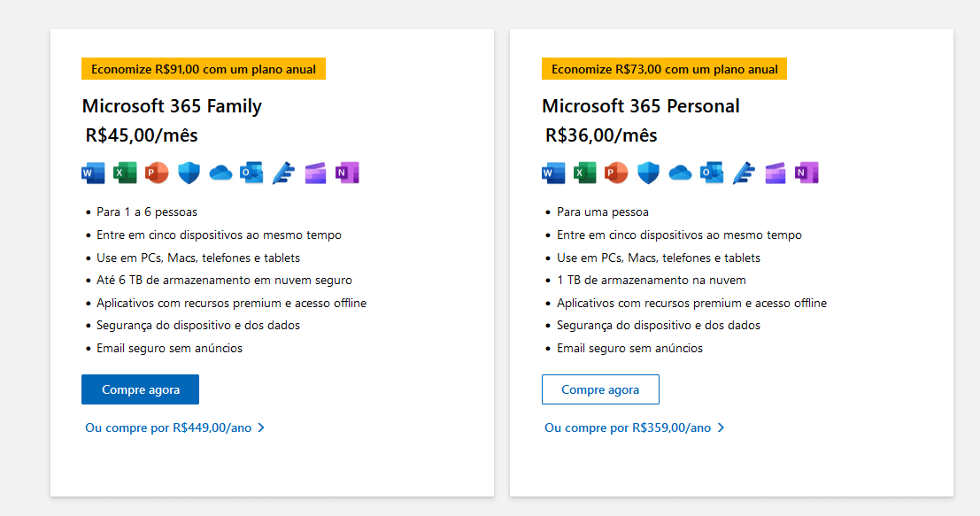Screen dimensions: 980x516
Task: Select the PowerPoint icon in the Family card
Action: click(x=157, y=173)
